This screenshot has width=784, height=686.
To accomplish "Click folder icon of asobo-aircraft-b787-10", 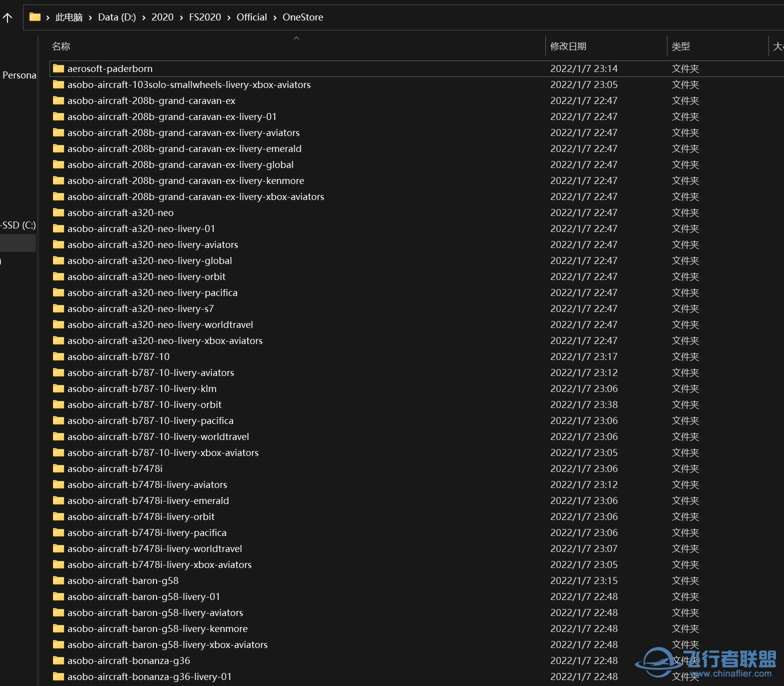I will click(x=59, y=356).
